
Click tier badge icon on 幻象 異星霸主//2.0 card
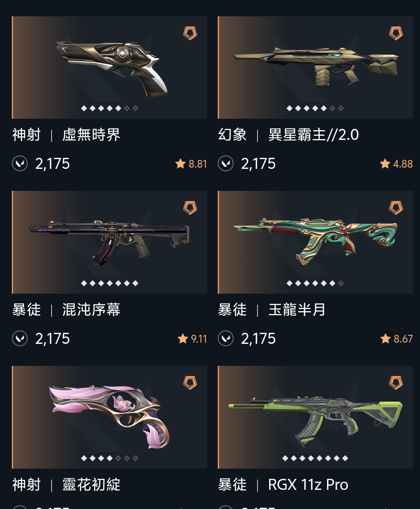(x=396, y=33)
